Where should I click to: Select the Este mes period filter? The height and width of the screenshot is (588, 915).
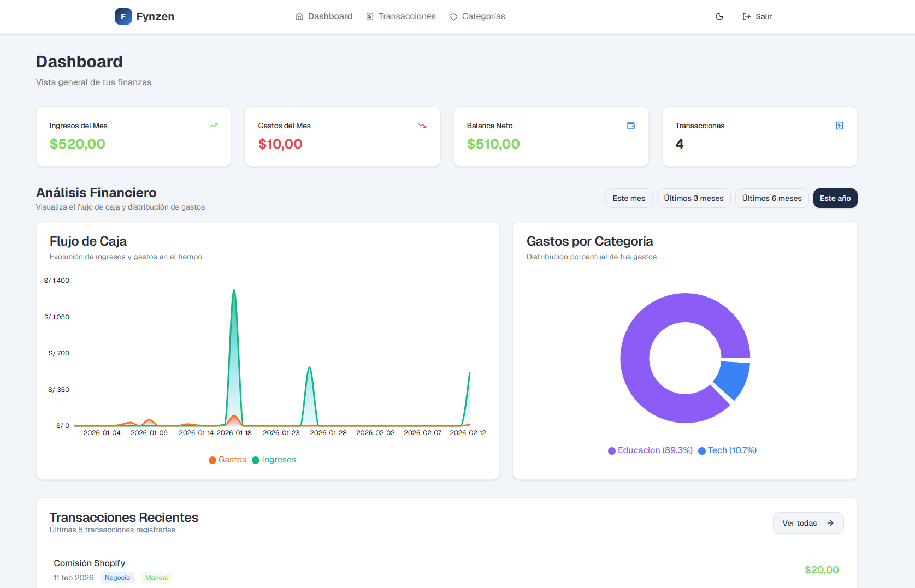coord(629,198)
